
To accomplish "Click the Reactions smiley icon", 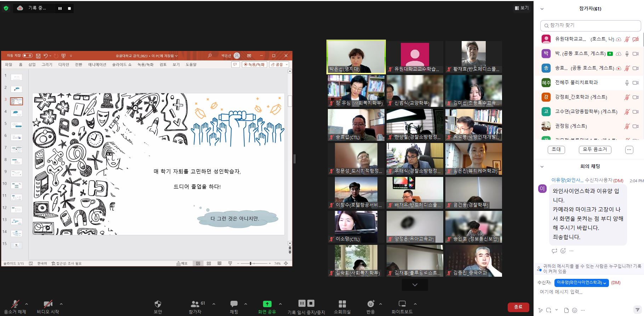I will pyautogui.click(x=370, y=304).
